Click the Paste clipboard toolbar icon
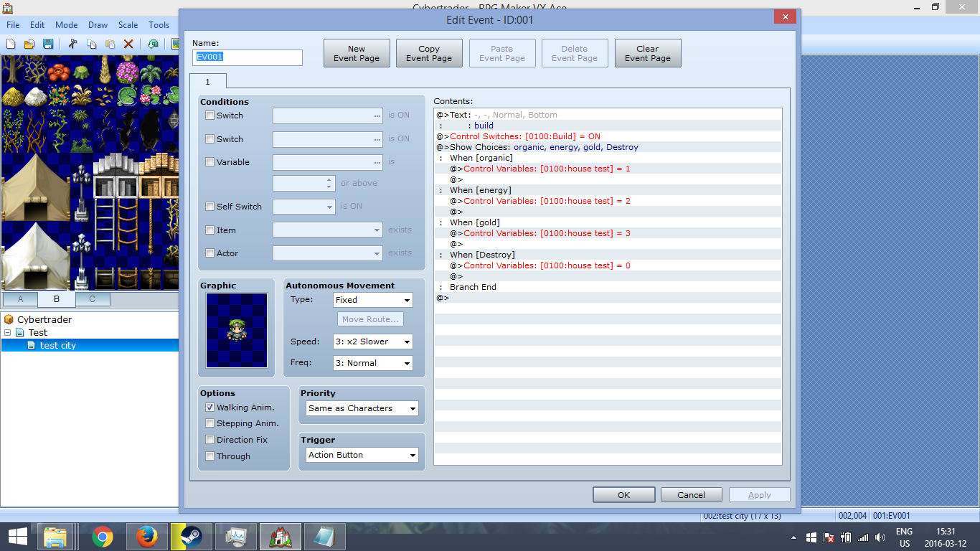 pos(110,44)
